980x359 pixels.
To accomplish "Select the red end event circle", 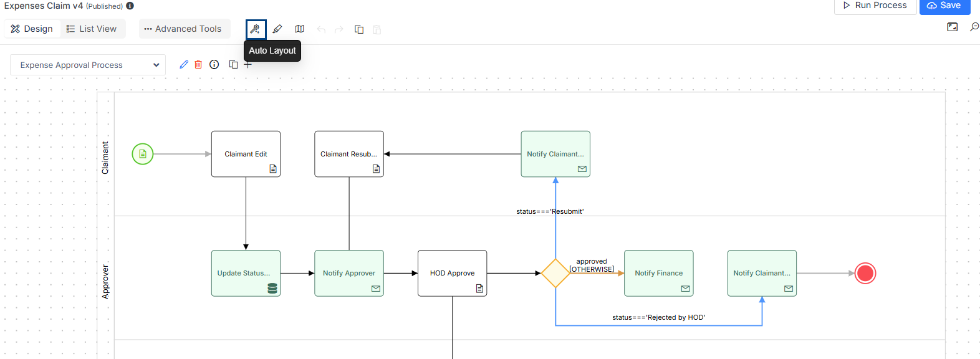I will click(x=865, y=273).
